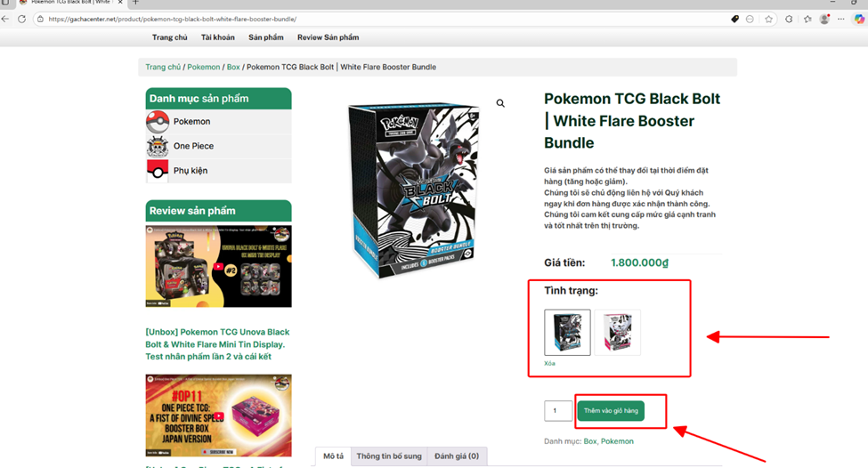Open the Unova Black Bolt unbox video thumbnail

click(x=219, y=266)
